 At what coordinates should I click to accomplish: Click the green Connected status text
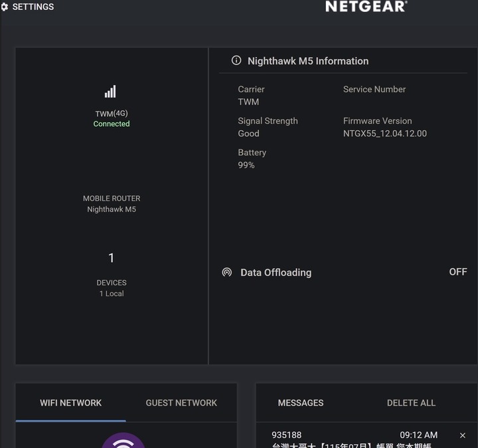(x=112, y=123)
